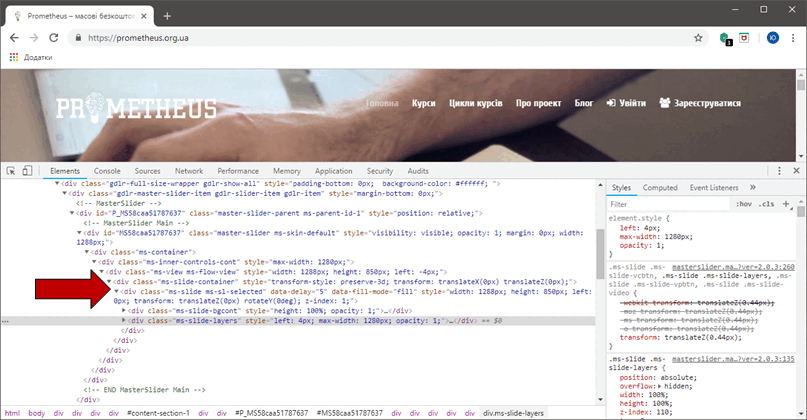Click the Головна navigation link
This screenshot has height=420, width=807.
tap(382, 103)
